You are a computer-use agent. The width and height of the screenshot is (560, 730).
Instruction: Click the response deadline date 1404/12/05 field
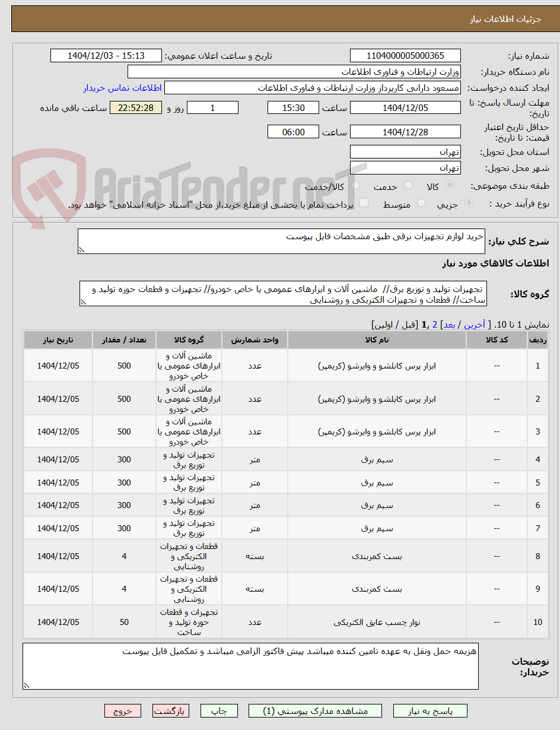pos(405,107)
